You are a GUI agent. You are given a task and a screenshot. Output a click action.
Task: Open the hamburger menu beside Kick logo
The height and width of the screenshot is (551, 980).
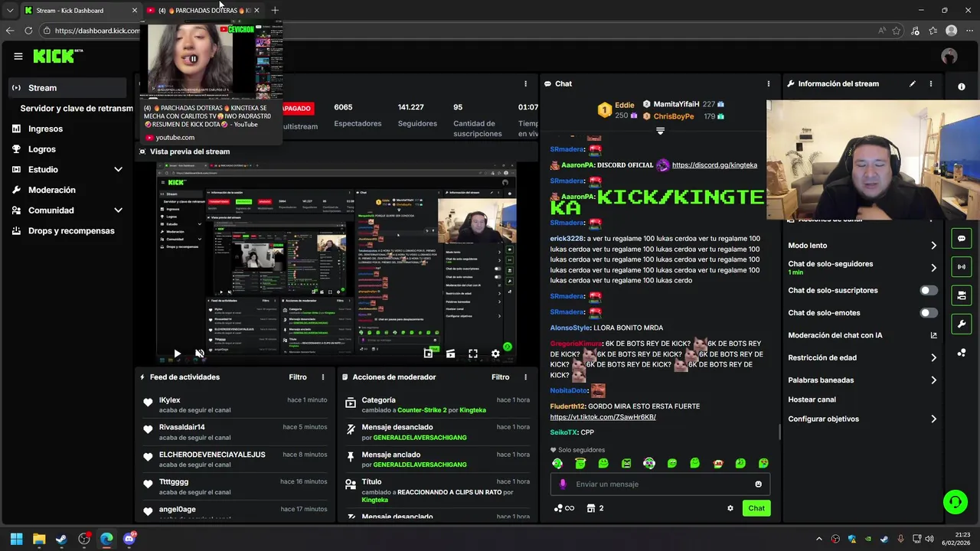click(18, 56)
